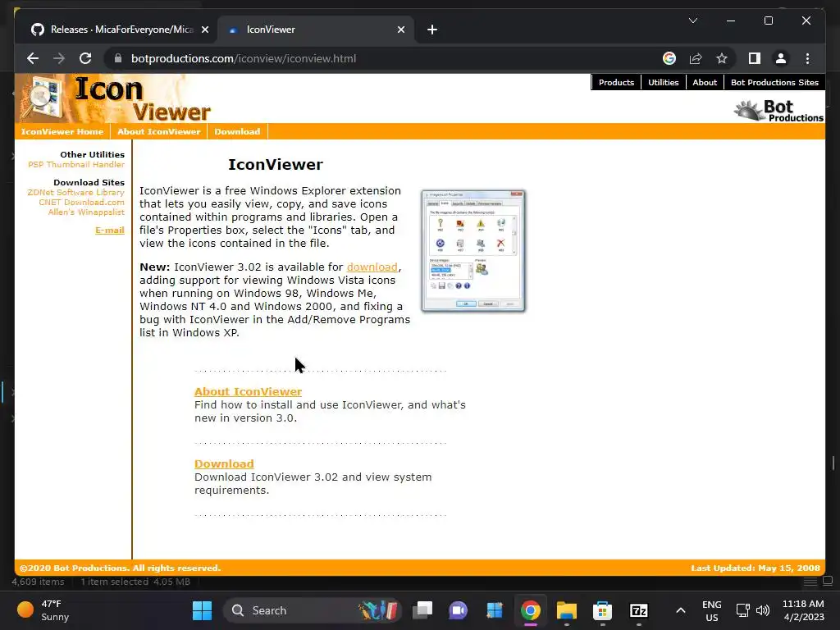View site info via the padlock icon
The width and height of the screenshot is (840, 630).
point(118,58)
